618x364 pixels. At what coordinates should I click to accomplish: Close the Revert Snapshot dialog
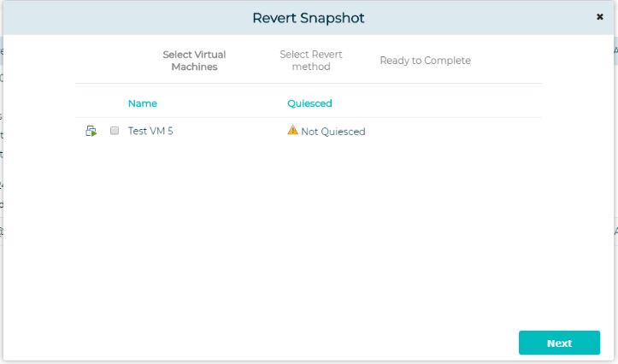600,17
